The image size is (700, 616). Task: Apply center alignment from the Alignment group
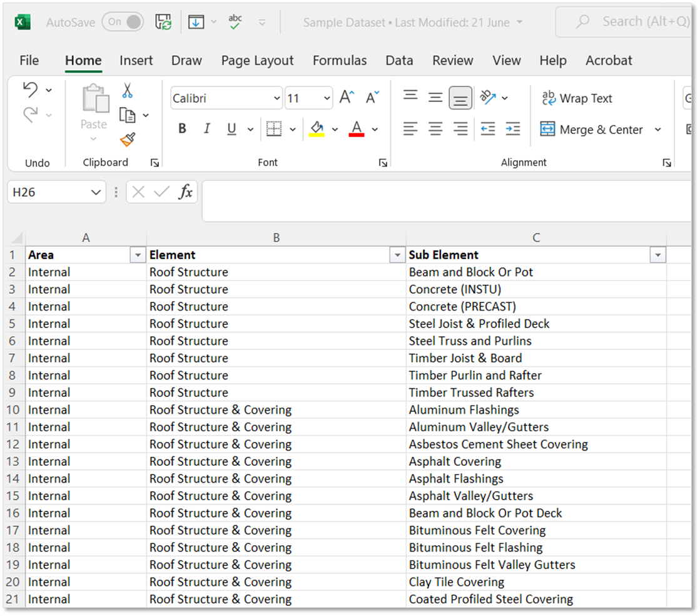[x=435, y=129]
